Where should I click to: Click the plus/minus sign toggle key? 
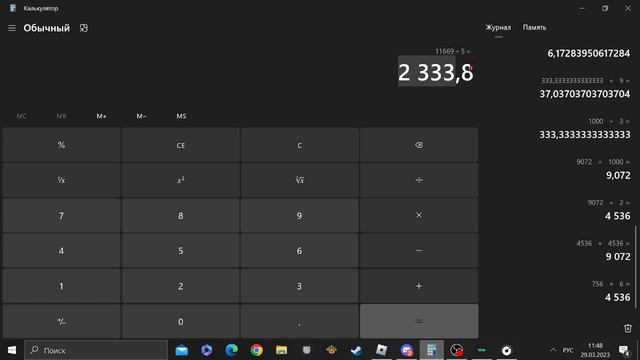61,321
